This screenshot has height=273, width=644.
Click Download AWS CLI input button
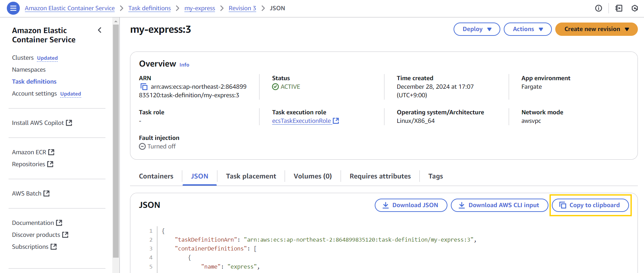click(x=499, y=205)
